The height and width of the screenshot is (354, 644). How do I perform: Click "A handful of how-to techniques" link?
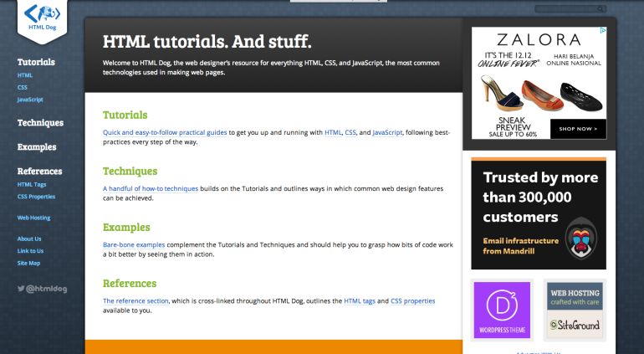151,189
